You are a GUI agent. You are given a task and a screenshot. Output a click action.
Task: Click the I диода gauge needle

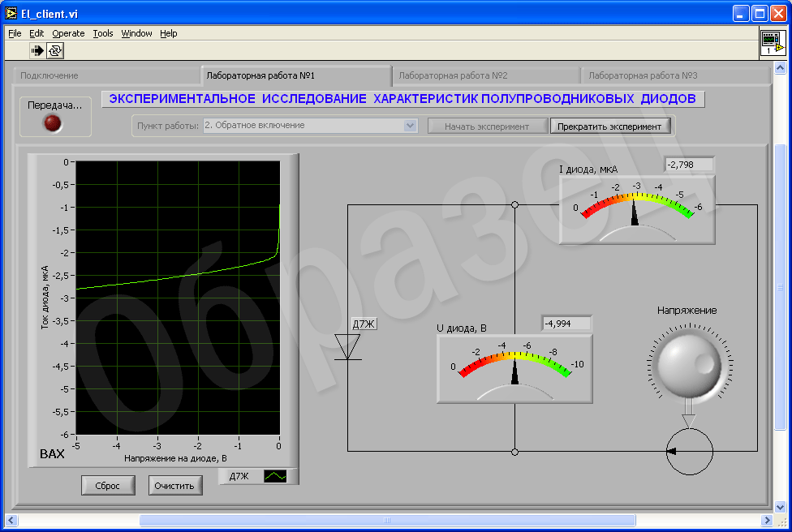pyautogui.click(x=635, y=212)
